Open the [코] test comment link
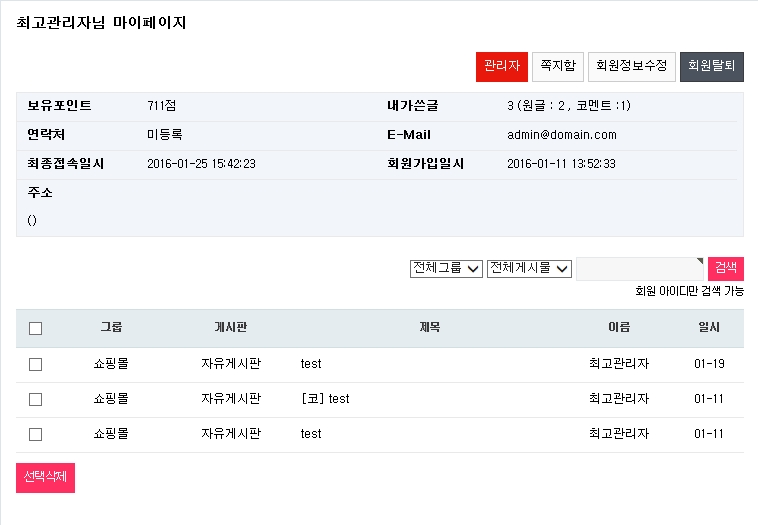 [x=325, y=399]
